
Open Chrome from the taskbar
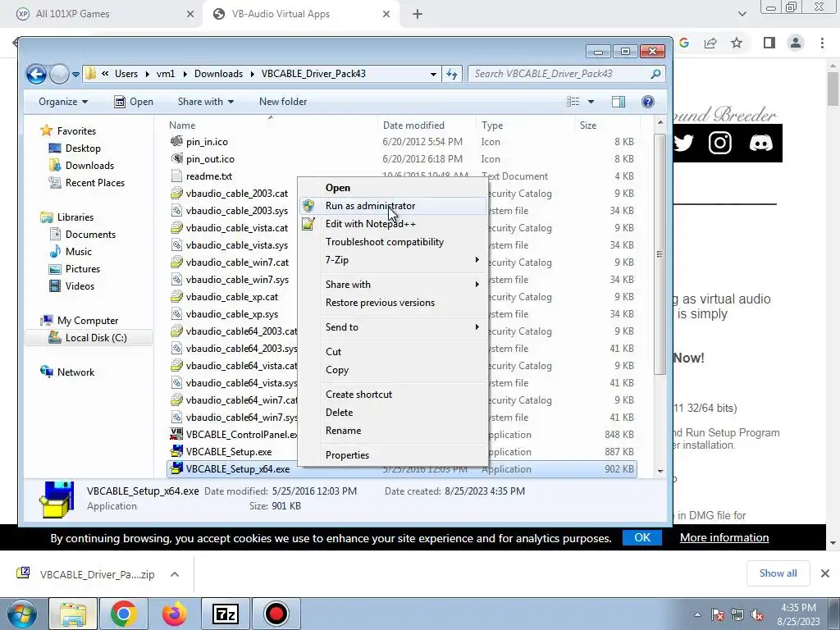(x=124, y=614)
